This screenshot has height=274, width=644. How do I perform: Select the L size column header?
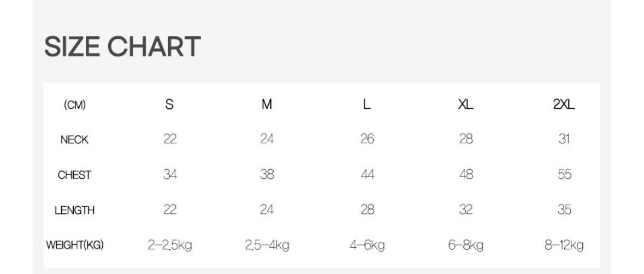click(x=367, y=105)
